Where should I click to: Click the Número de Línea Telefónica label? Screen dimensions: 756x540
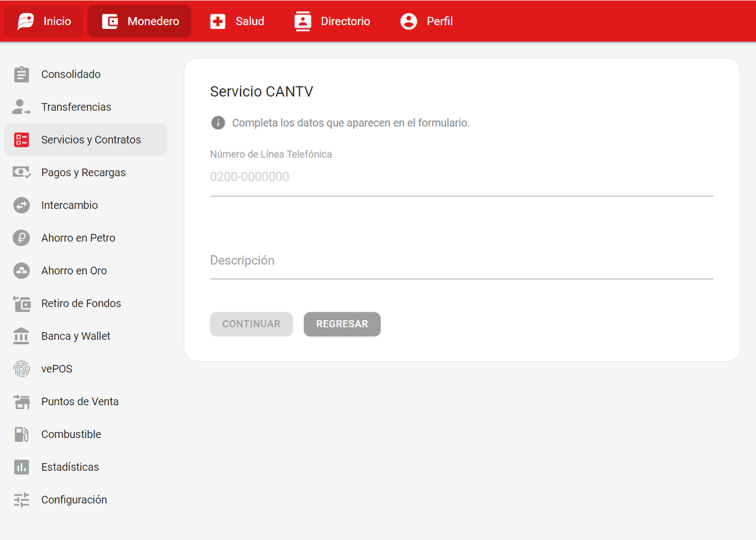(x=271, y=154)
